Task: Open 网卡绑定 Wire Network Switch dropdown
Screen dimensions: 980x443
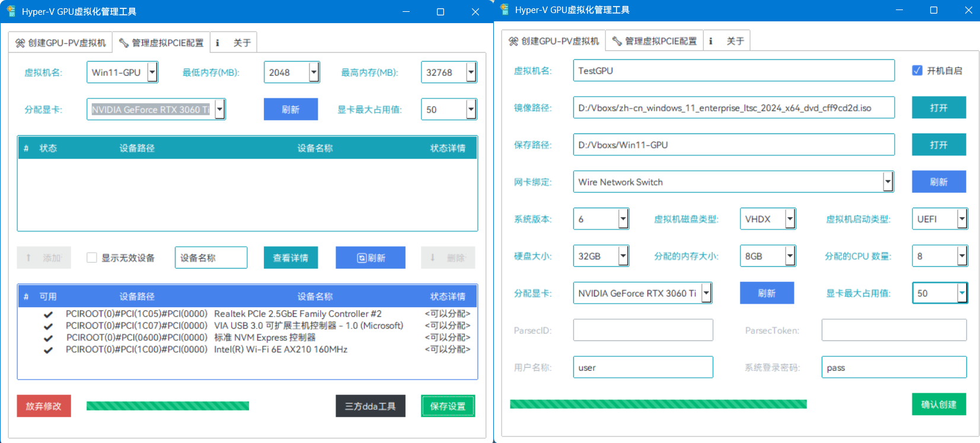Action: 888,182
